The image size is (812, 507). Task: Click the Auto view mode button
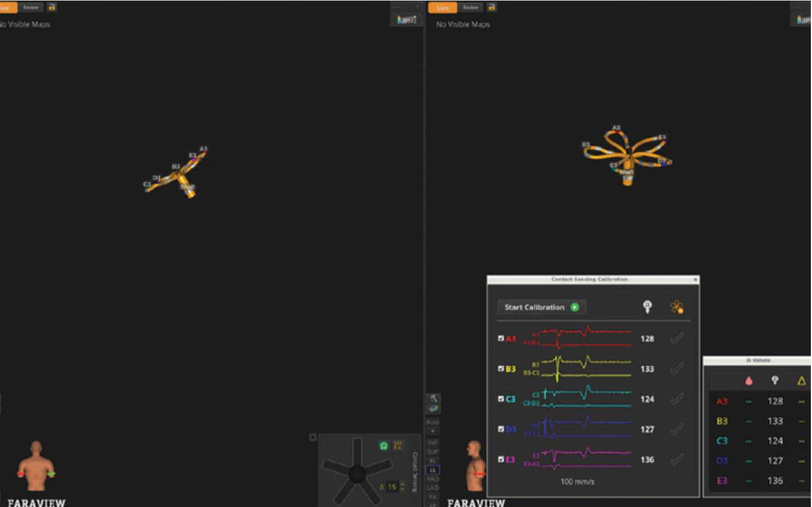click(x=432, y=422)
